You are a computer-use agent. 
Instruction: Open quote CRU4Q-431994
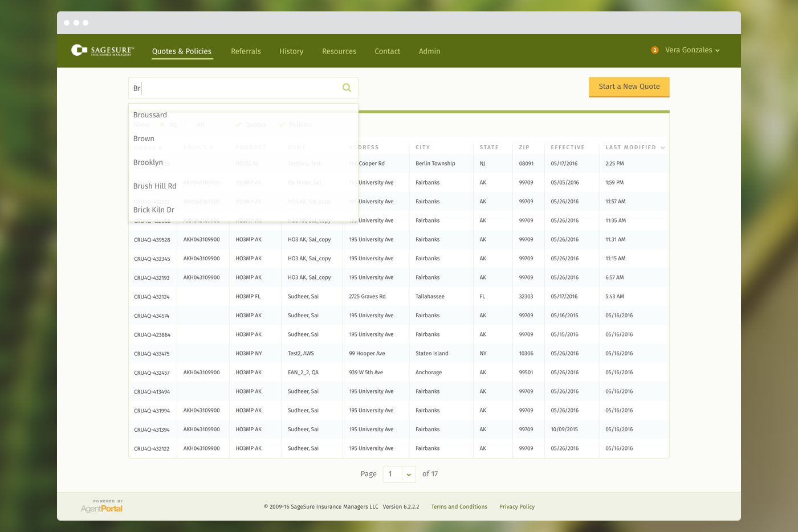(x=152, y=411)
